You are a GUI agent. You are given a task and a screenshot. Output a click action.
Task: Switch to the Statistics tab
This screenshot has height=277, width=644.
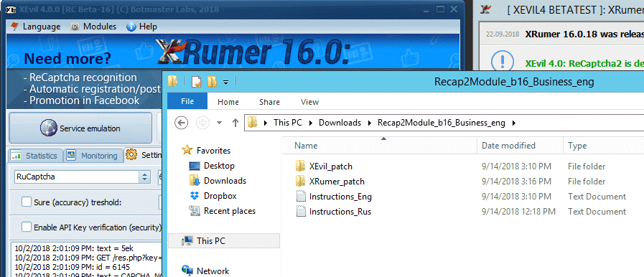pyautogui.click(x=35, y=156)
